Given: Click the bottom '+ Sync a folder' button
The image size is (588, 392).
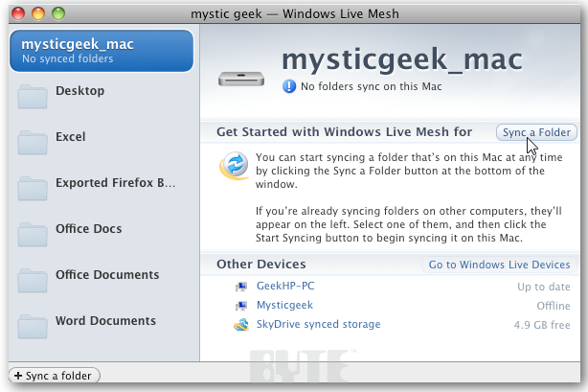Looking at the screenshot, I should point(54,375).
